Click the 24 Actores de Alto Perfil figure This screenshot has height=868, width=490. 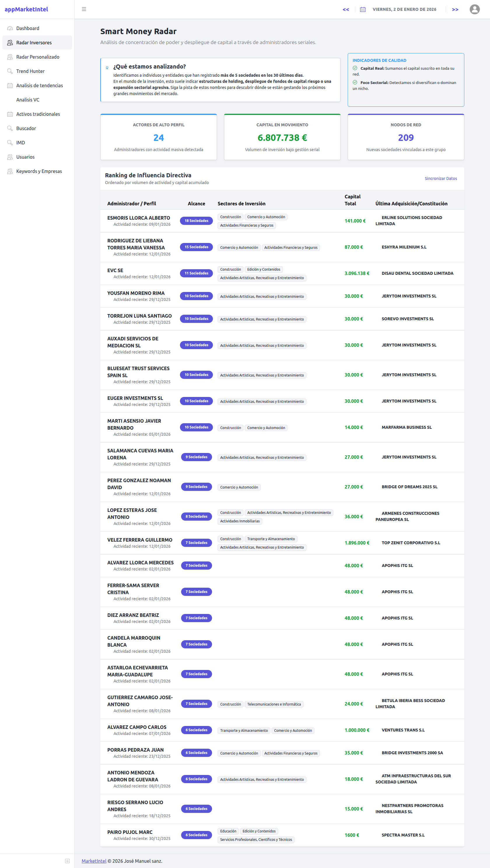pos(158,137)
